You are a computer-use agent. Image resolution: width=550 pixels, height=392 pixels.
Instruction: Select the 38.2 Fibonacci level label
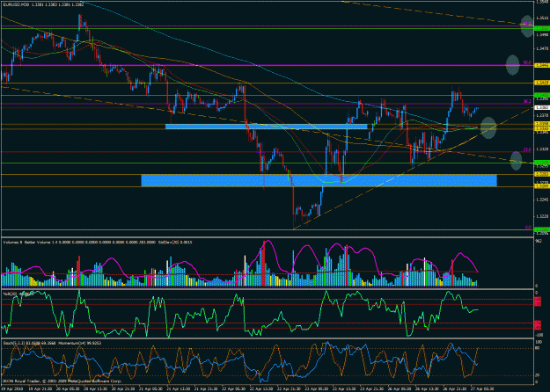527,102
